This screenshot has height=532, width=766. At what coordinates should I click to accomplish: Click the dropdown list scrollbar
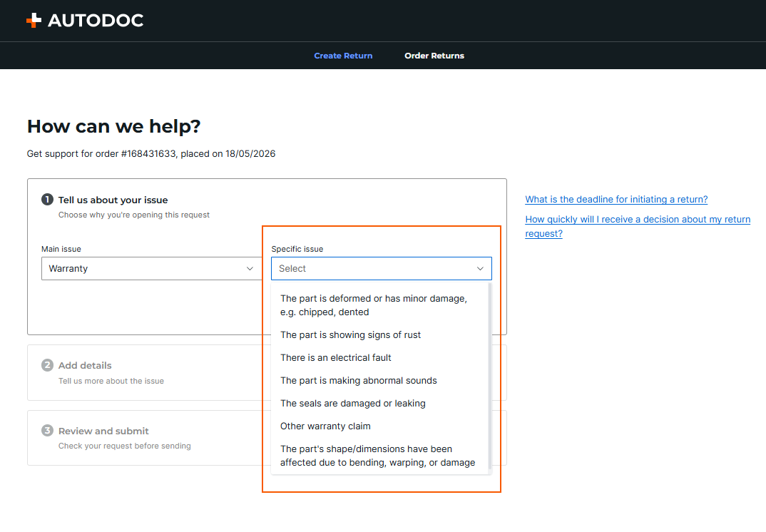490,376
